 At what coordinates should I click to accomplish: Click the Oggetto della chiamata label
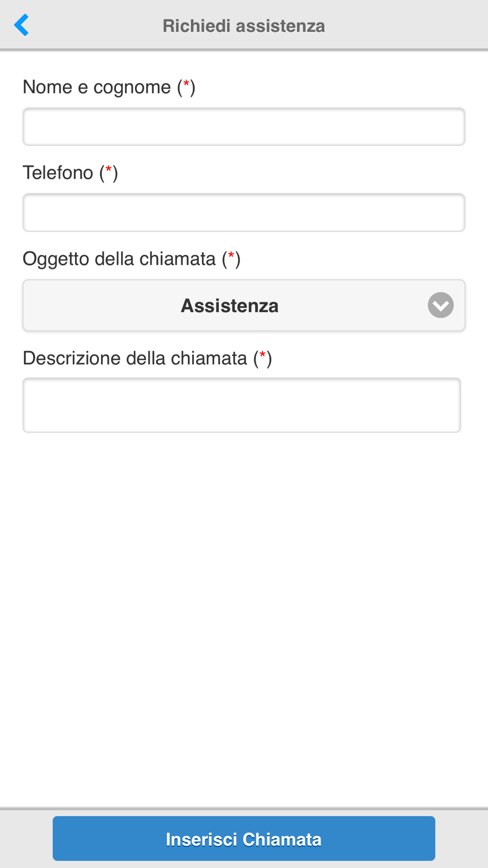[x=132, y=259]
